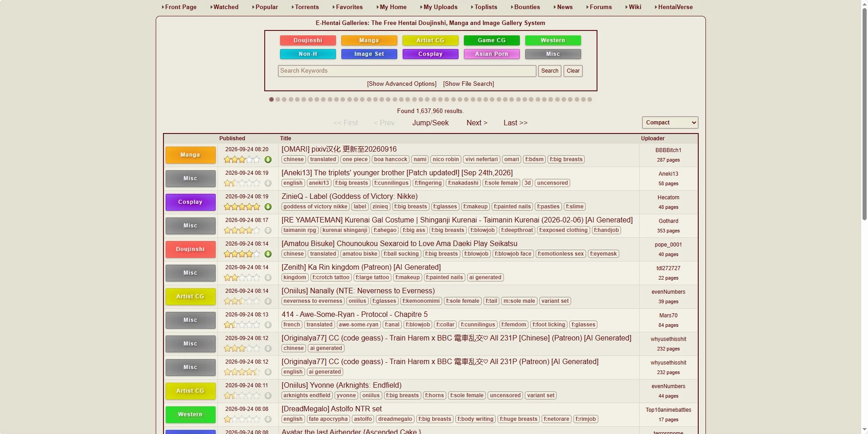Click green torrent icon on pope_0001's row

point(268,254)
